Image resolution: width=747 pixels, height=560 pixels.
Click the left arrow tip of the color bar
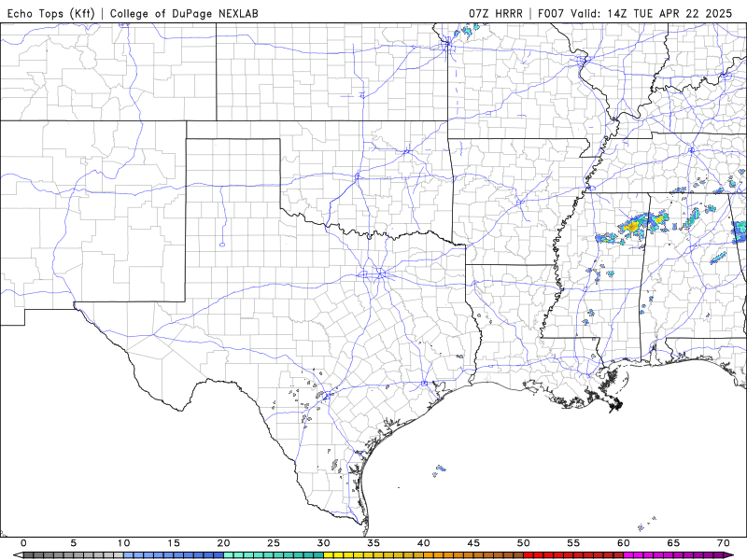pyautogui.click(x=18, y=555)
